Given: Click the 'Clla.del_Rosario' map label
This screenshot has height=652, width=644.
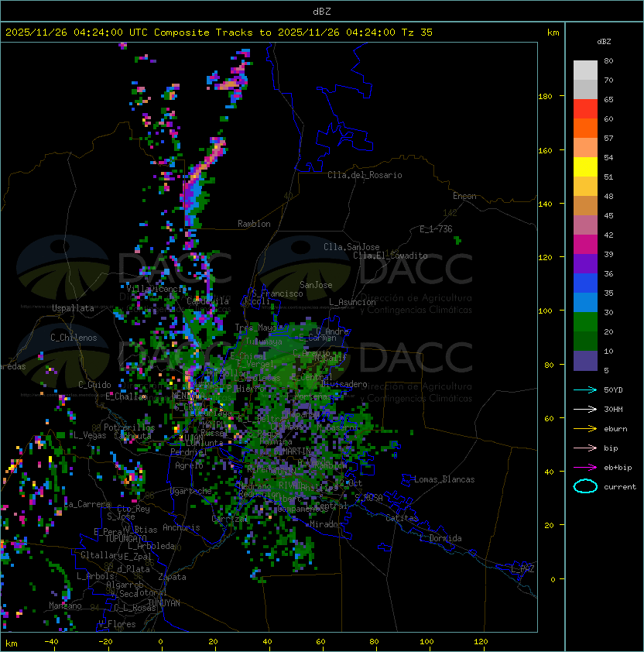Looking at the screenshot, I should 365,175.
